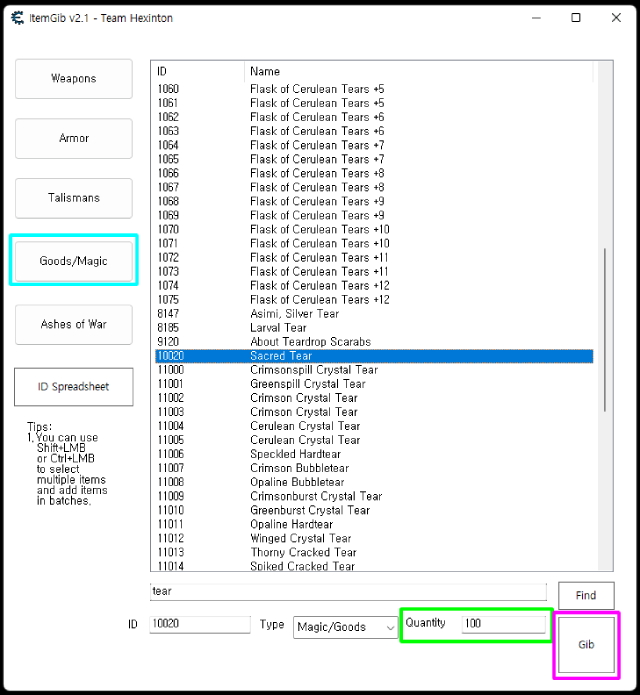Select Flask of Cerulean Tears +7 ID 1064
The image size is (640, 695).
(374, 145)
